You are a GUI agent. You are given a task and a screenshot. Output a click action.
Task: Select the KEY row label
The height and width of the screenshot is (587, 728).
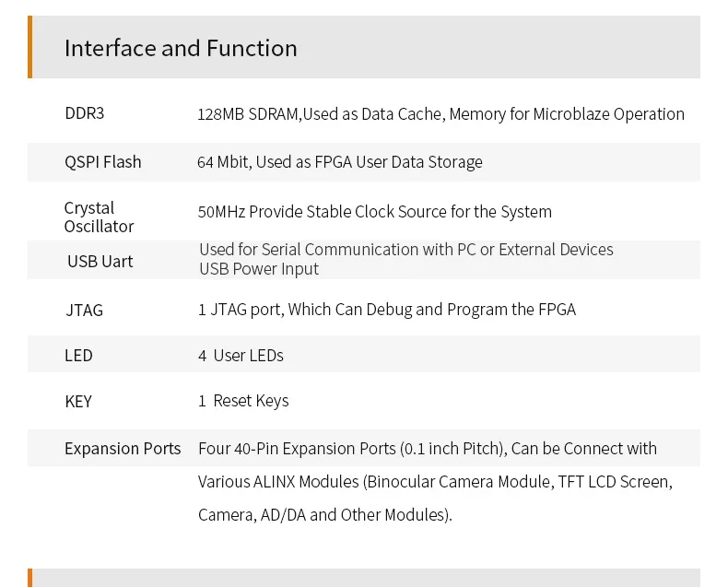coord(78,402)
